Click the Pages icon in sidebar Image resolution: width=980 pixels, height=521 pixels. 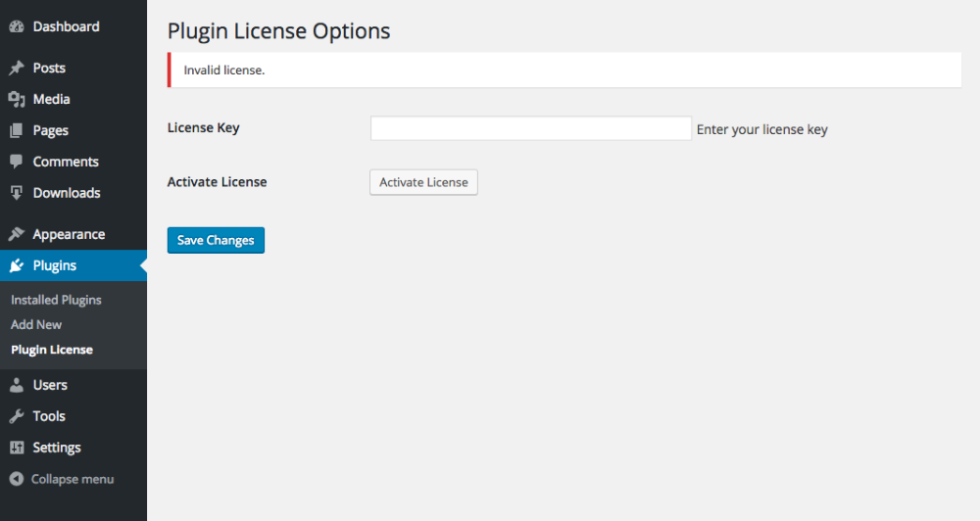pos(17,131)
